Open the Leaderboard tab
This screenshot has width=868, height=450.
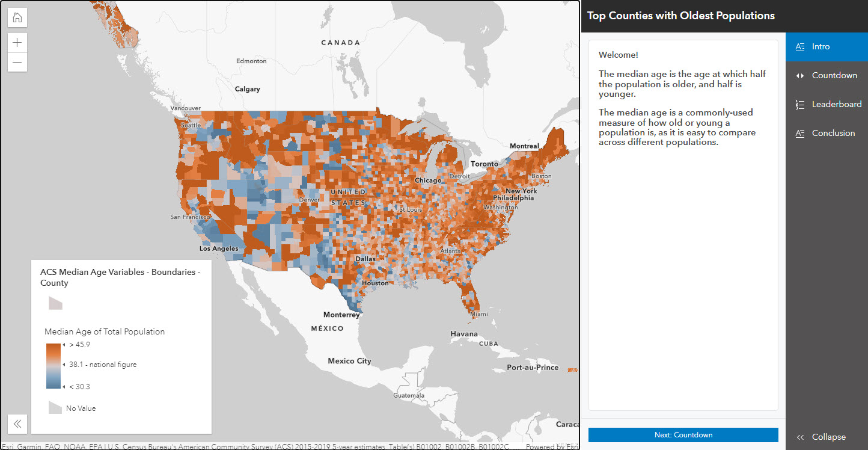click(x=836, y=105)
